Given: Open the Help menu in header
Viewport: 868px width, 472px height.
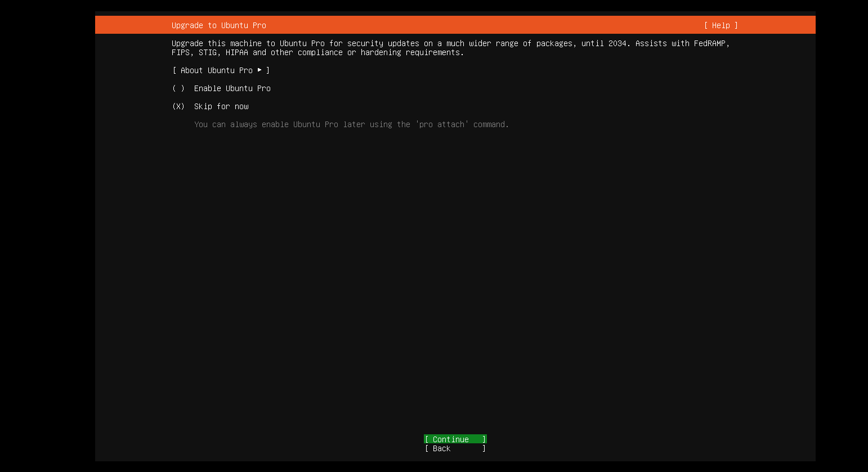Looking at the screenshot, I should (721, 25).
